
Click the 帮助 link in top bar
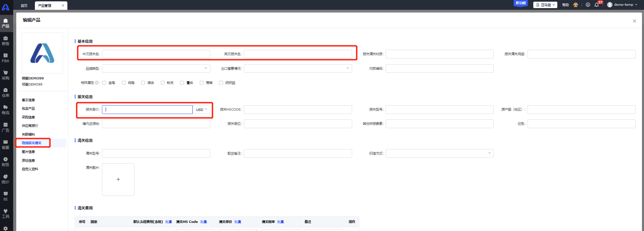tap(565, 5)
